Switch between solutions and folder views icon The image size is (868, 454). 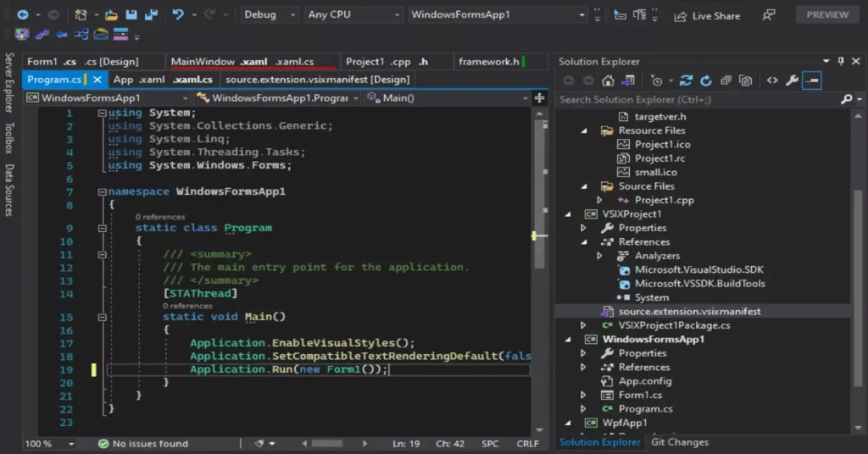(628, 80)
